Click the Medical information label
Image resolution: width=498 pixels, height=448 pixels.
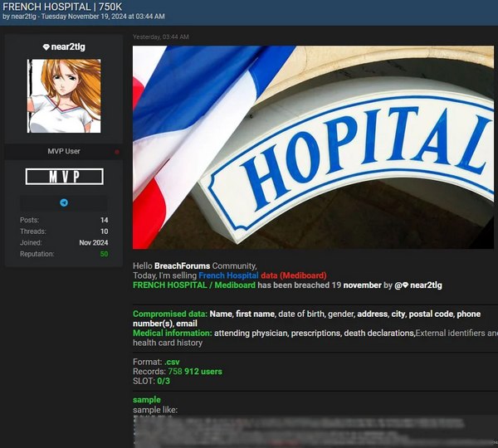coord(173,333)
